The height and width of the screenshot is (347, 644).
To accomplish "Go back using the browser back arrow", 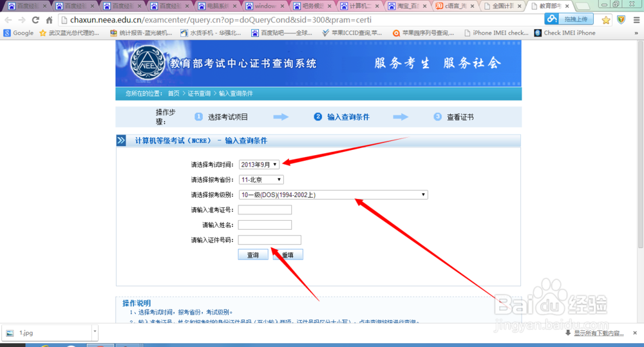I will click(x=8, y=20).
